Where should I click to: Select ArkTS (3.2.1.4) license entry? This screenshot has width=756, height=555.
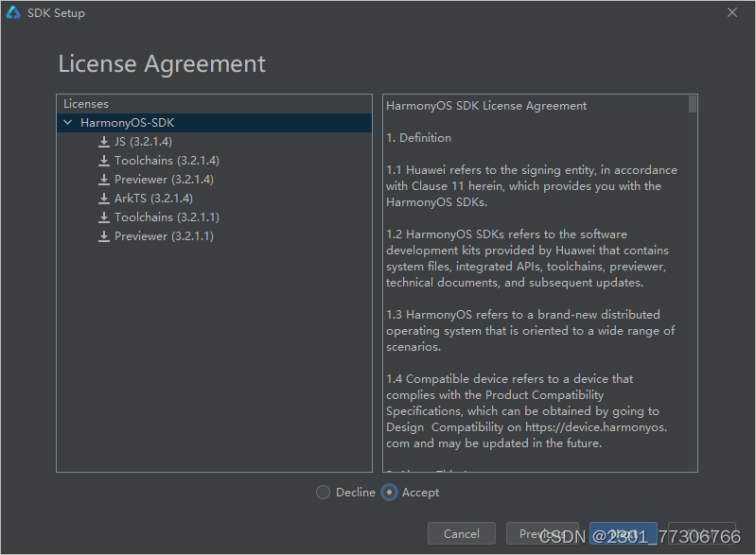click(153, 198)
